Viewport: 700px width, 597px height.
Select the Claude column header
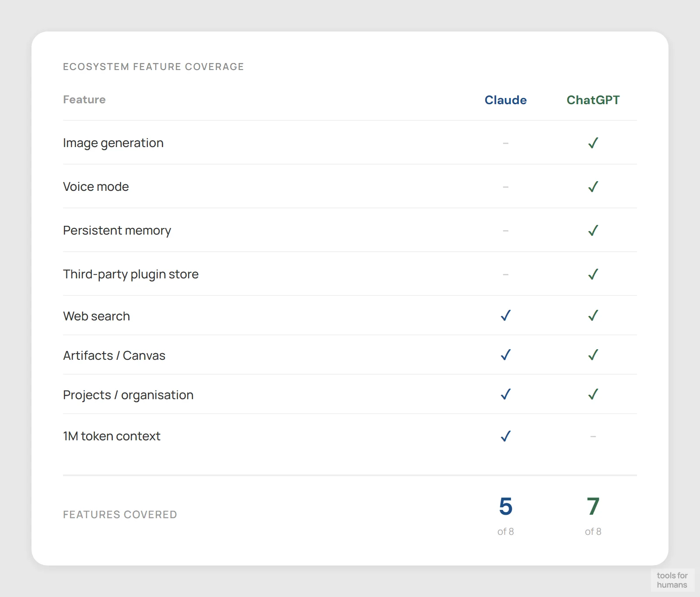(x=505, y=100)
